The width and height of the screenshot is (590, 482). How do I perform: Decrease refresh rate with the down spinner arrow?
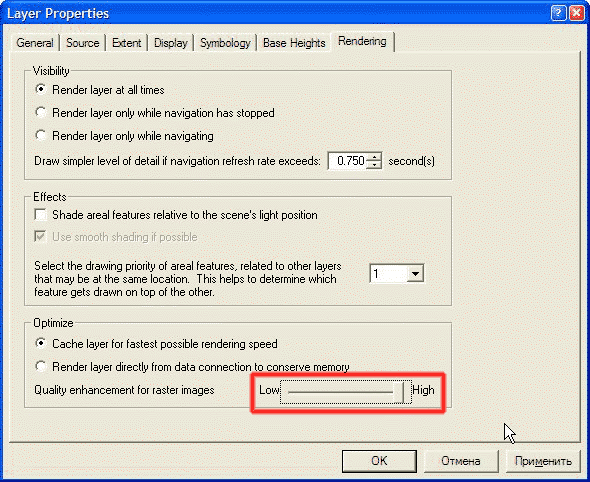(x=374, y=165)
